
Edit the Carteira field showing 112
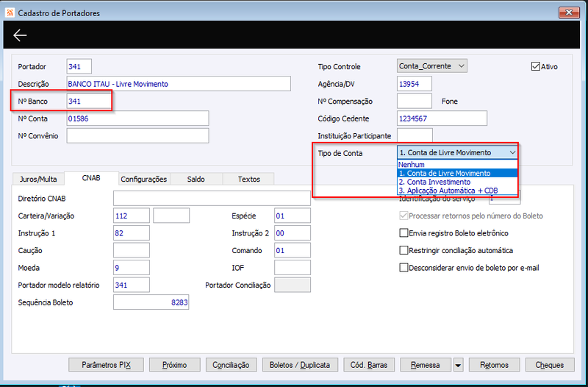point(132,216)
